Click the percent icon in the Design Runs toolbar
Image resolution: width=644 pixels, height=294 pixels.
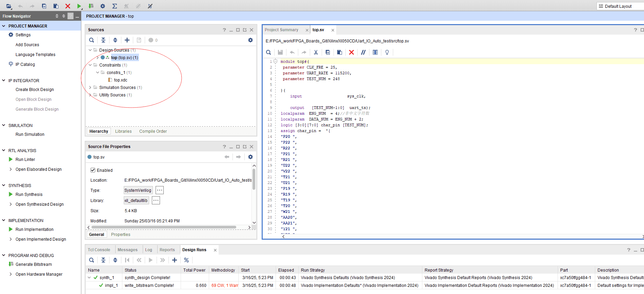(x=186, y=260)
